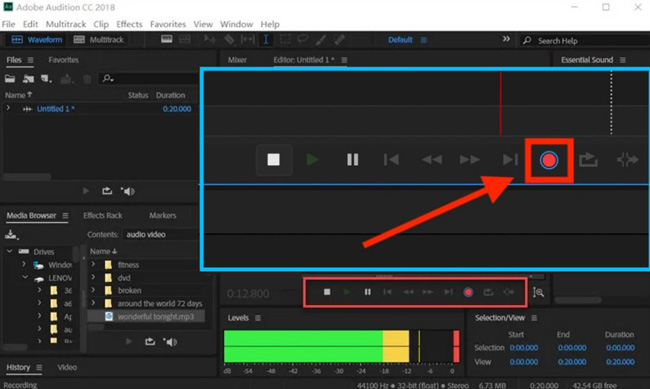Switch to Waveform view

tap(37, 40)
